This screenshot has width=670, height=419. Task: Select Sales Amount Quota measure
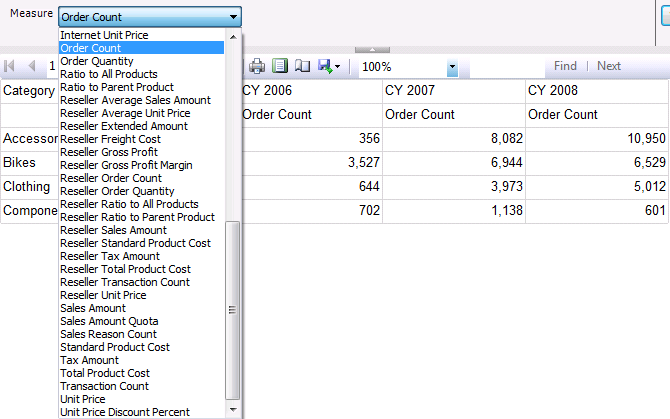109,321
